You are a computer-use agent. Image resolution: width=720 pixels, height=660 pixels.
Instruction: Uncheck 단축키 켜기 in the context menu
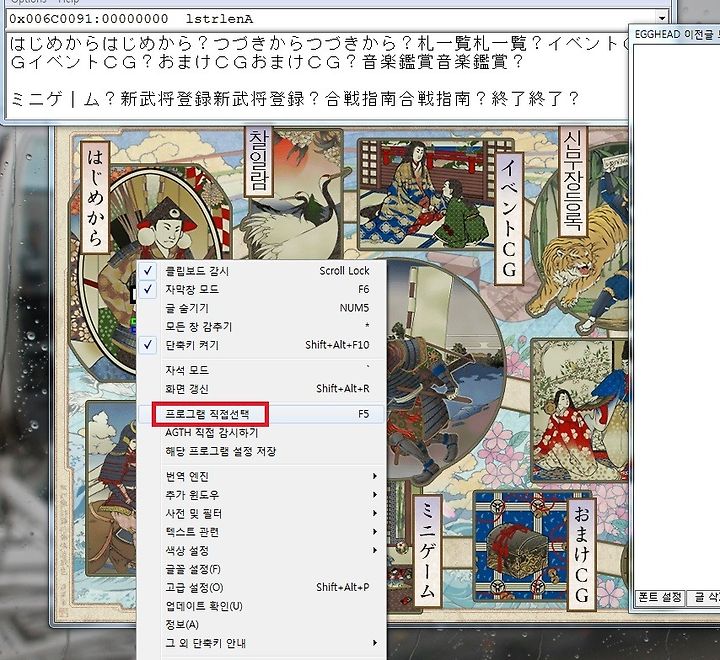pos(261,345)
